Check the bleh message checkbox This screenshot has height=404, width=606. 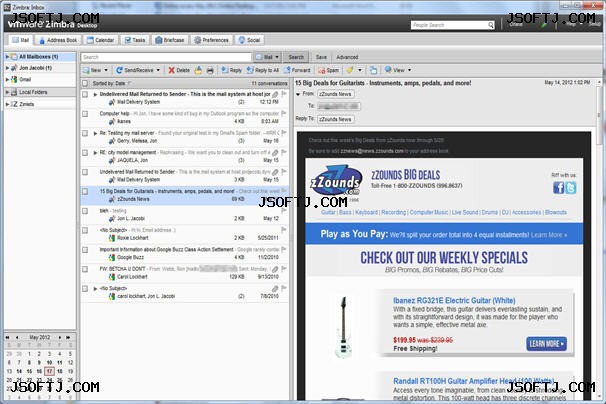85,211
